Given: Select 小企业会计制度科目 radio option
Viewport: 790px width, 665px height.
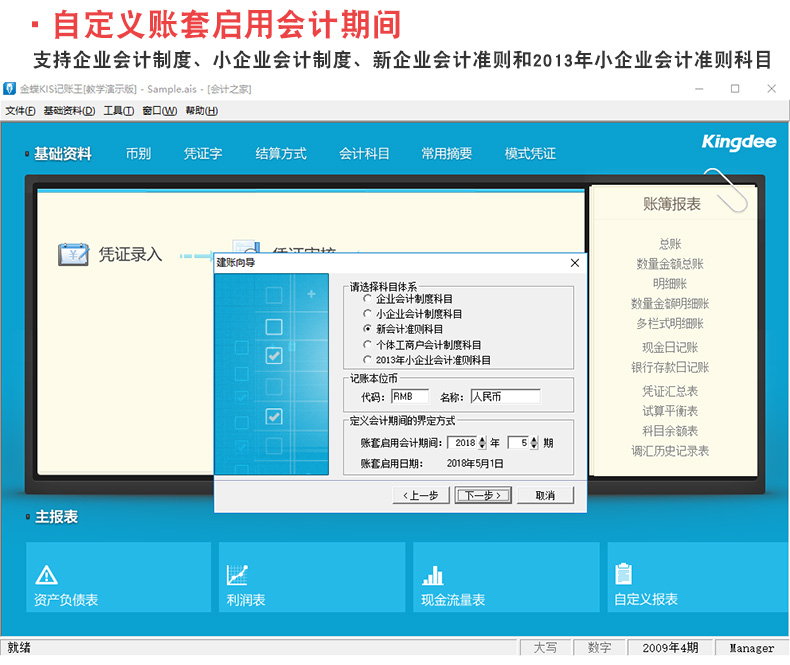Looking at the screenshot, I should 367,314.
